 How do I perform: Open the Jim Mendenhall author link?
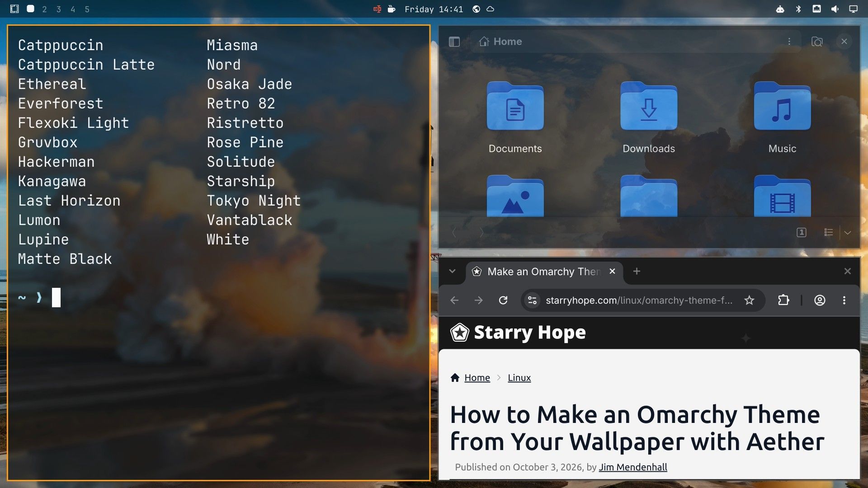pyautogui.click(x=633, y=467)
